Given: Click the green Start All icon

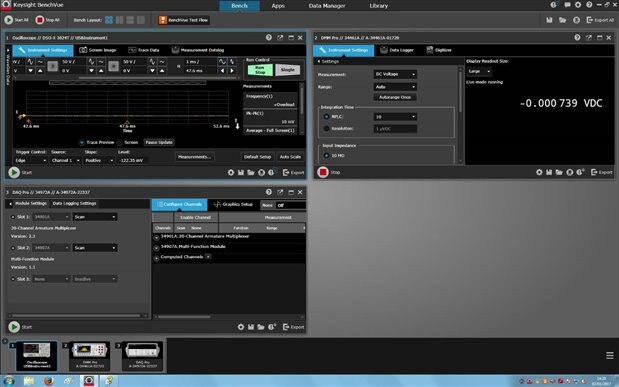Looking at the screenshot, I should 9,20.
